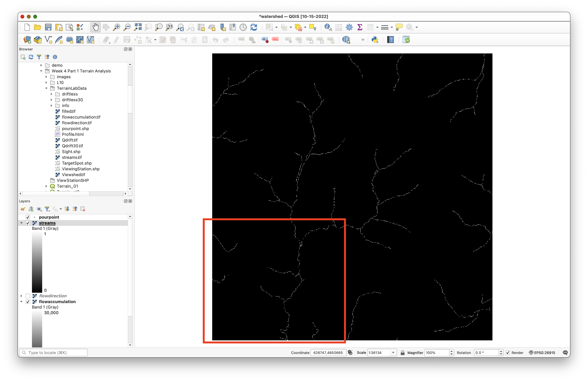
Task: Collapse the streams layer legend
Action: click(x=22, y=223)
